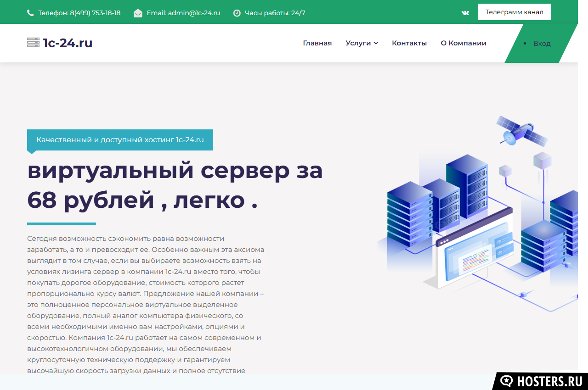Click the admin@1c-24.ru email address
This screenshot has width=588, height=390.
194,13
